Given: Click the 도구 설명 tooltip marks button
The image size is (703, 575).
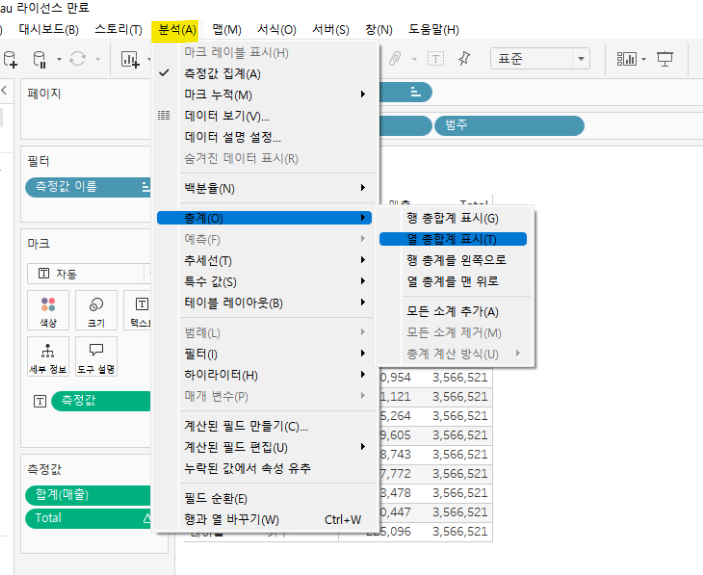Looking at the screenshot, I should [96, 357].
